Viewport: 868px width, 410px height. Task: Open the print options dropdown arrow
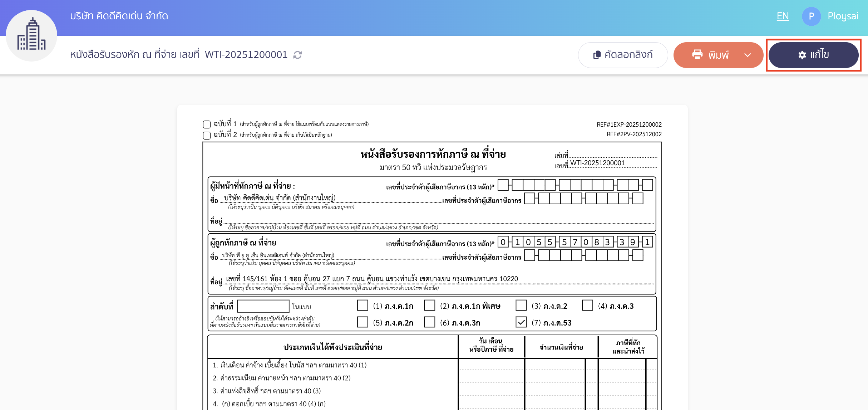coord(747,55)
